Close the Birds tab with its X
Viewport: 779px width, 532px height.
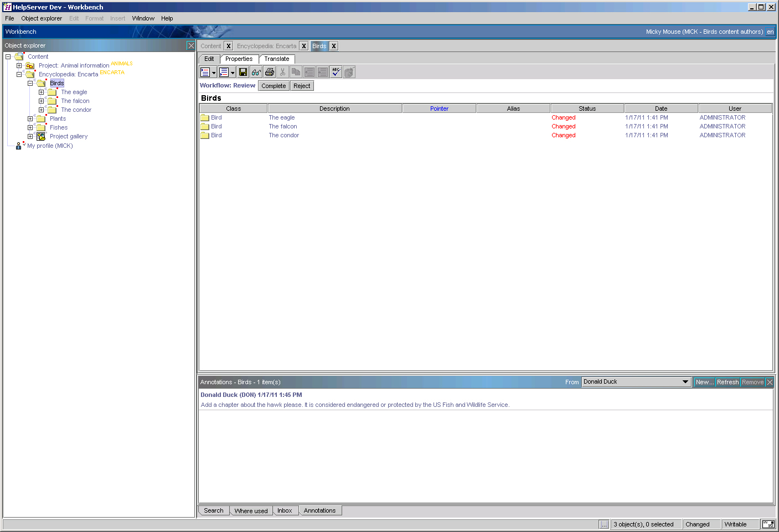[x=334, y=46]
